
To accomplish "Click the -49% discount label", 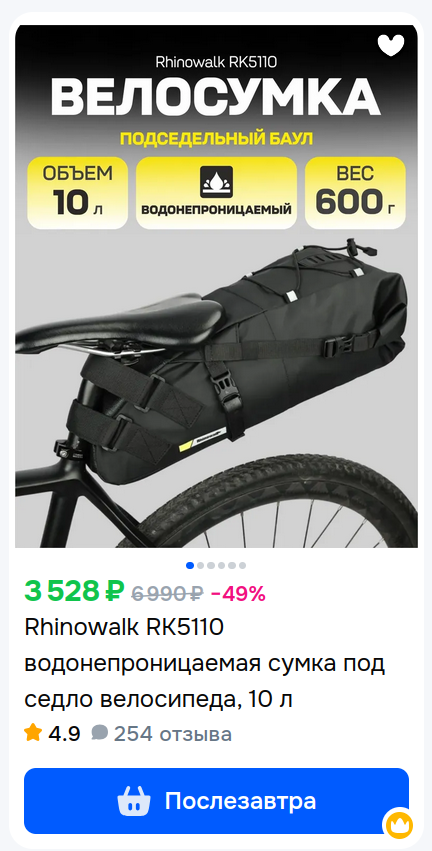I will pyautogui.click(x=238, y=594).
